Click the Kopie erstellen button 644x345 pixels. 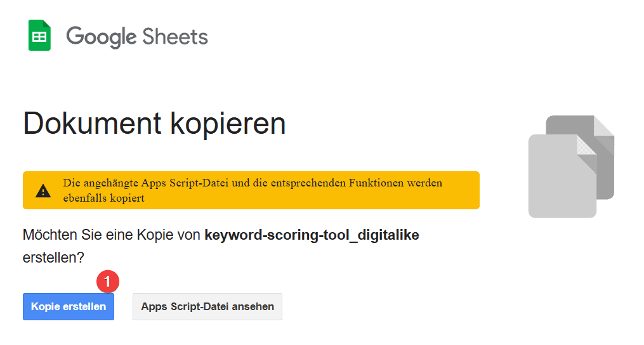click(69, 306)
